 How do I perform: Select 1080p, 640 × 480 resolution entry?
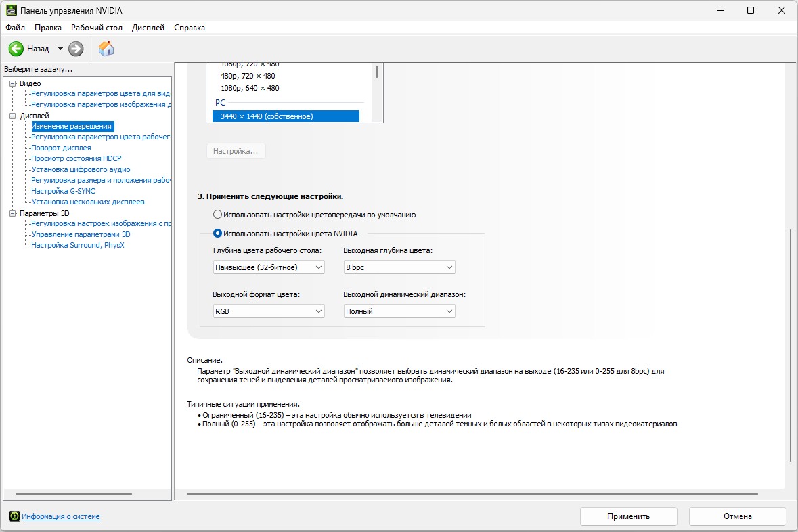(x=250, y=88)
